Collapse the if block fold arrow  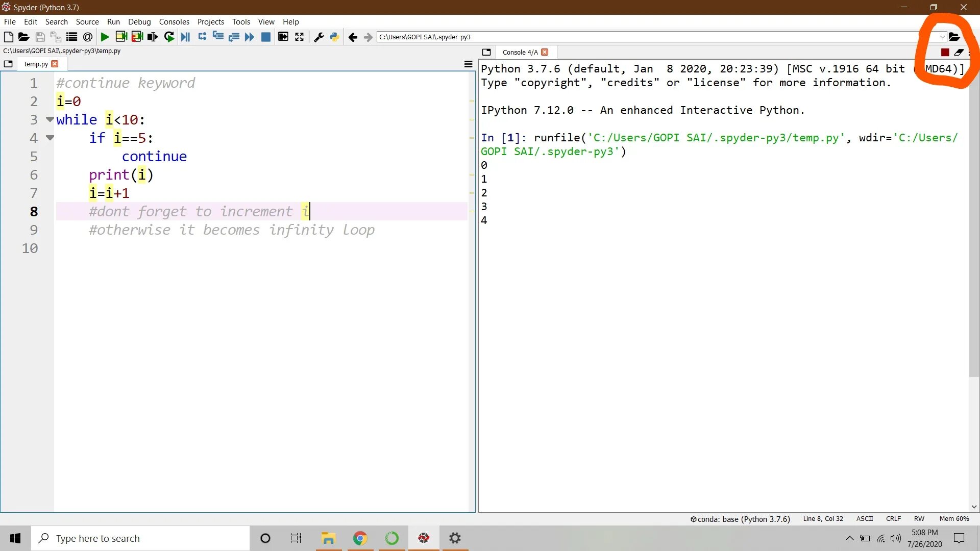(x=50, y=138)
